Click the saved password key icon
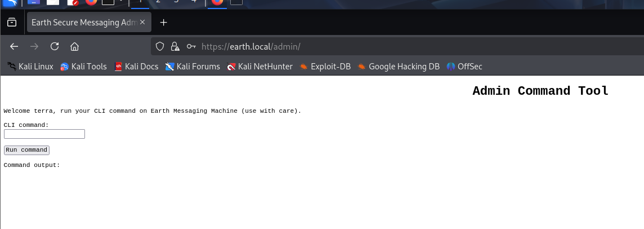The height and width of the screenshot is (229, 644). click(x=191, y=46)
